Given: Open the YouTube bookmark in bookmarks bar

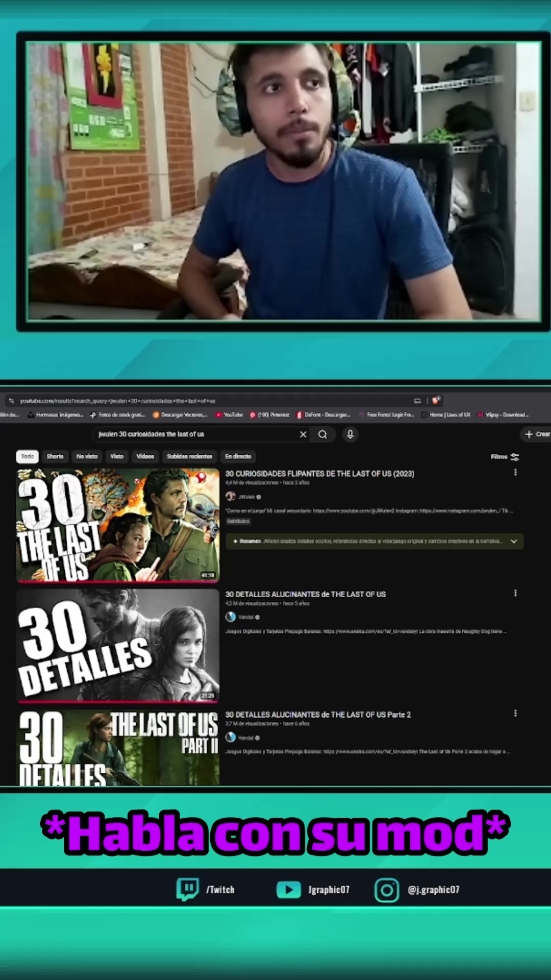Looking at the screenshot, I should [229, 415].
